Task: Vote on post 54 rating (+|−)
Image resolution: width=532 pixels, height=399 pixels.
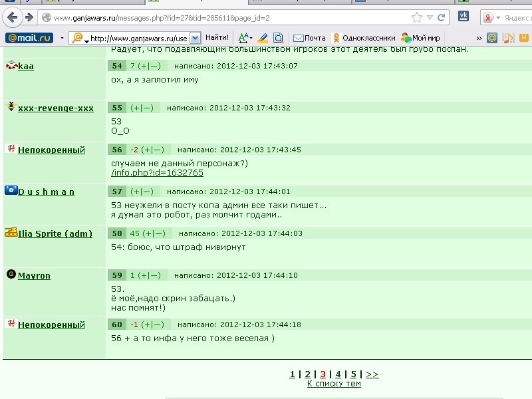Action: pos(149,66)
